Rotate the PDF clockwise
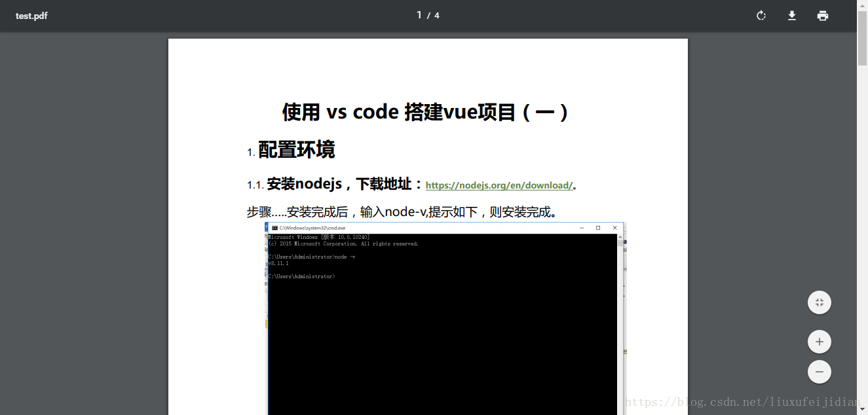Screen dimensions: 868x415 pos(761,16)
